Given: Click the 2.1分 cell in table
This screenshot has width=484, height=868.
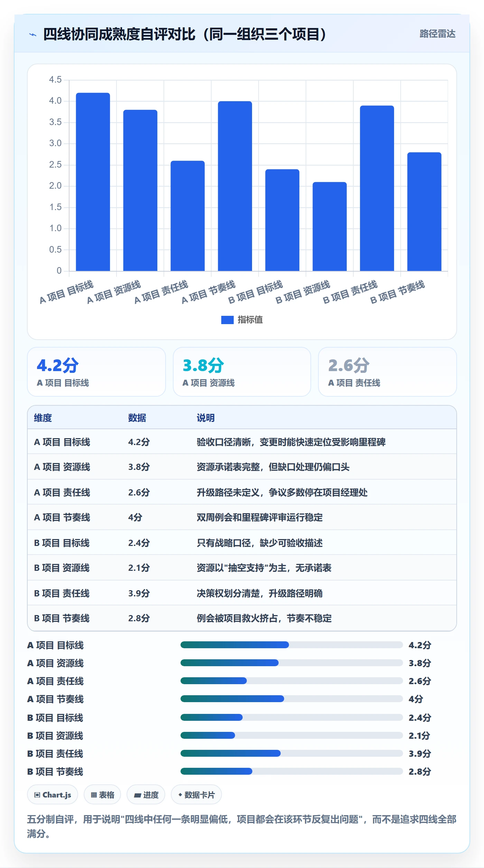Looking at the screenshot, I should point(139,568).
